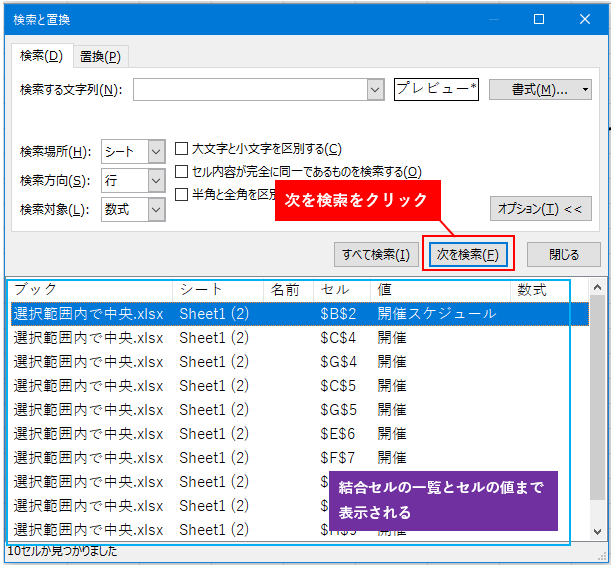
Task: Select the result row for cell $E$6
Action: pos(300,434)
